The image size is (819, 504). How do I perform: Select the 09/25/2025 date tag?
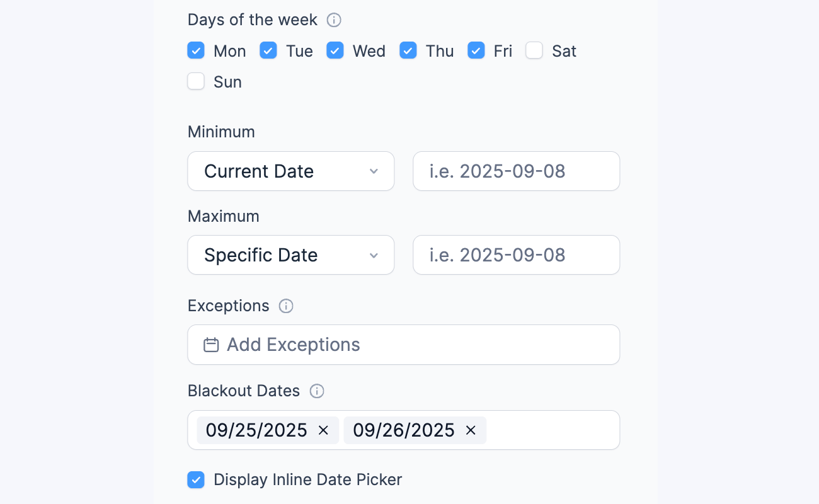pos(256,430)
